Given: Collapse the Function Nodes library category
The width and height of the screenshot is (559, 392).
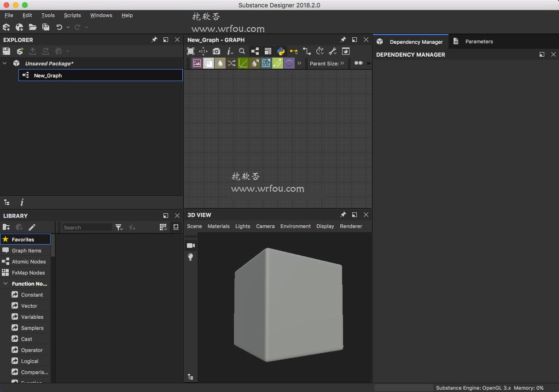Looking at the screenshot, I should pyautogui.click(x=6, y=284).
